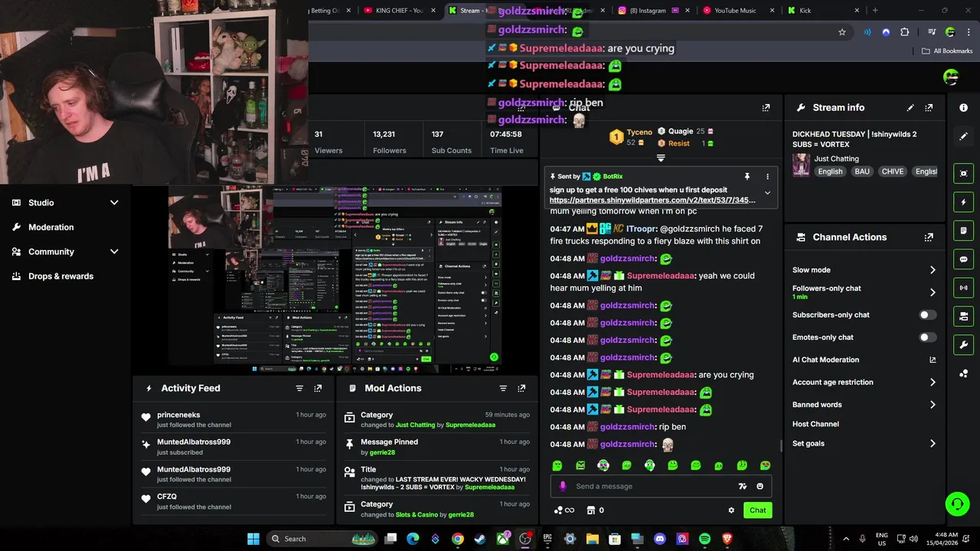Open emoji picker in message box
This screenshot has height=551, width=980.
(x=759, y=486)
